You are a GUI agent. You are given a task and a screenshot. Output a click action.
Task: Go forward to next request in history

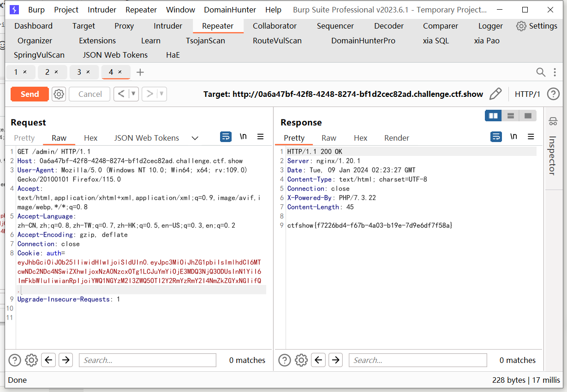pos(149,94)
